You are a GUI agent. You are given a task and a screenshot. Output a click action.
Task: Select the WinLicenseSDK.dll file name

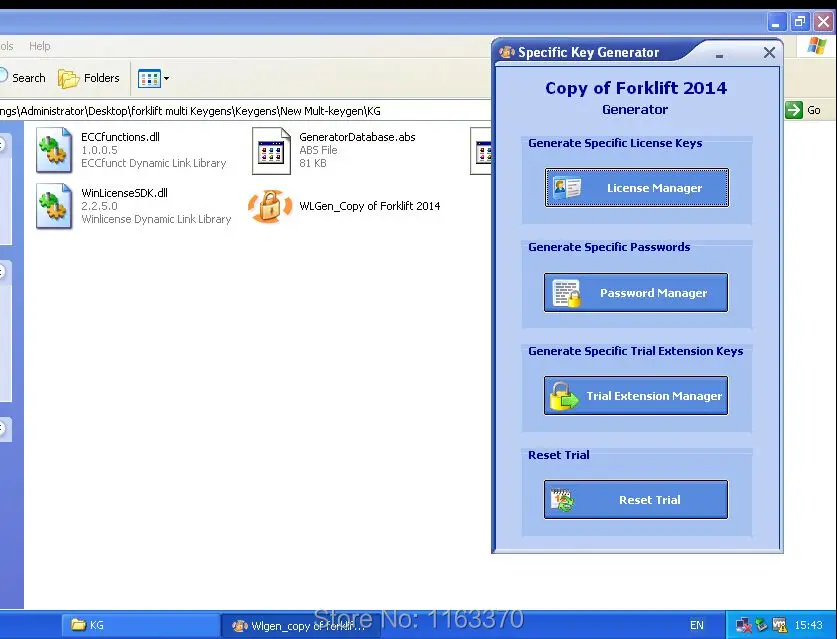tap(124, 193)
